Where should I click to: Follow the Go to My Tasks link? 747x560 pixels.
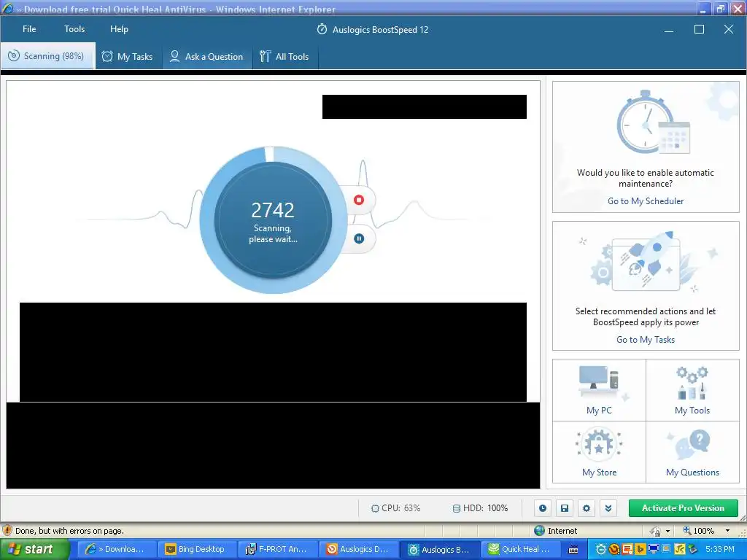[x=645, y=340]
